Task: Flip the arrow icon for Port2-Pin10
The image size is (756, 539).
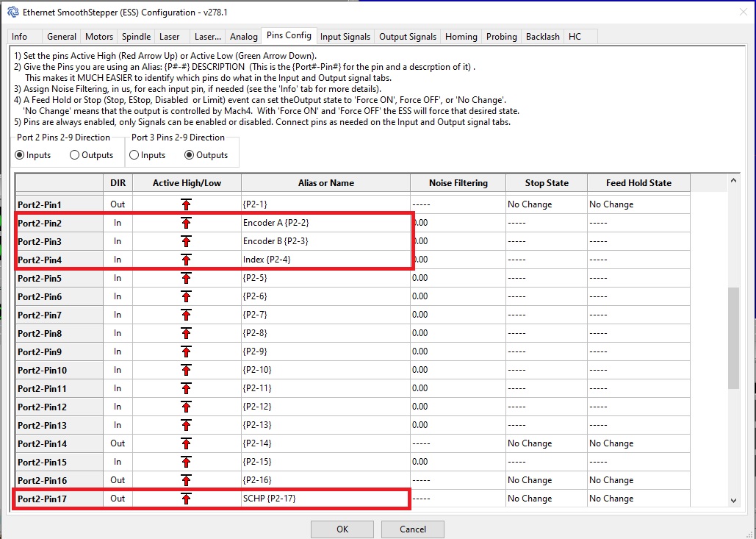Action: pyautogui.click(x=186, y=370)
